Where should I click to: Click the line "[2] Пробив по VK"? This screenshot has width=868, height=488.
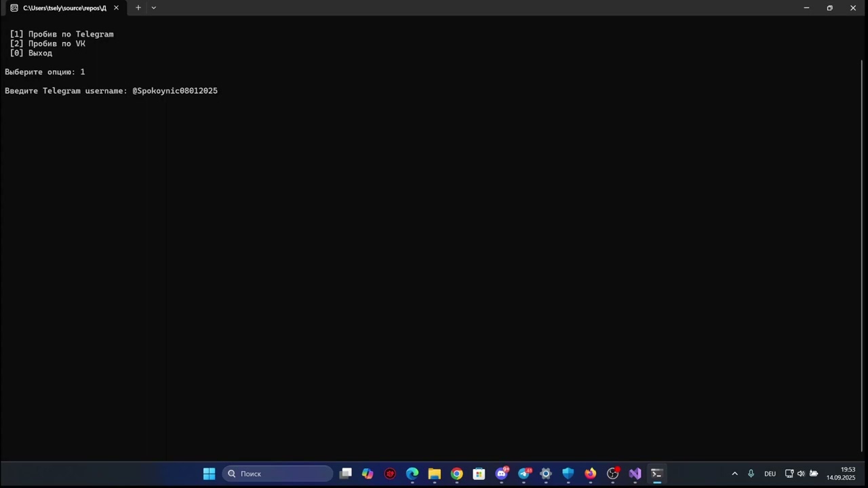tap(47, 43)
